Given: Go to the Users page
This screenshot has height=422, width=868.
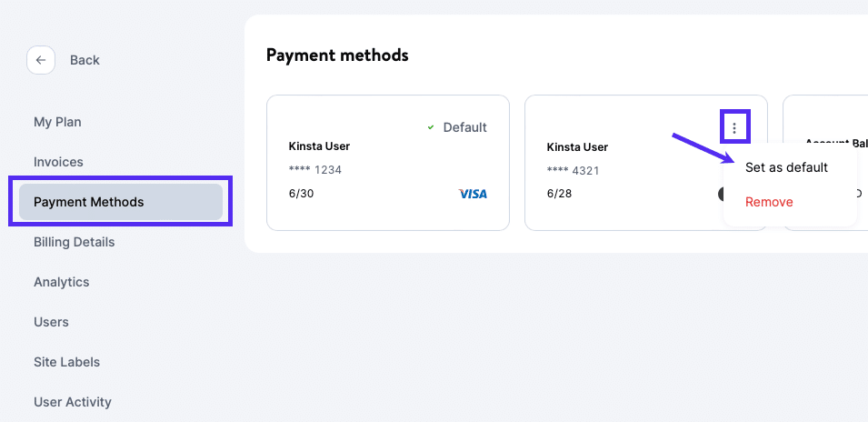Looking at the screenshot, I should [51, 322].
